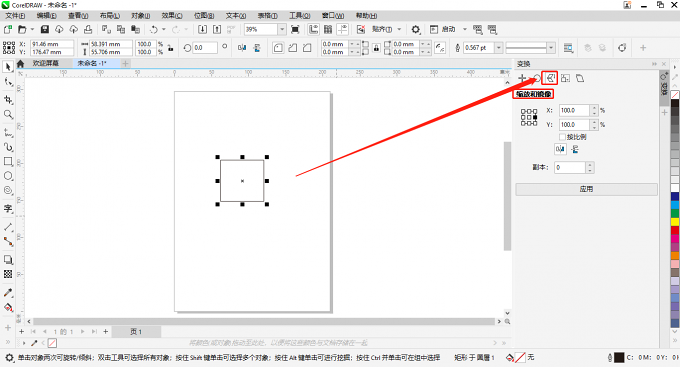Select the Drop Shadow tool
Image resolution: width=680 pixels, height=367 pixels.
coord(8,259)
